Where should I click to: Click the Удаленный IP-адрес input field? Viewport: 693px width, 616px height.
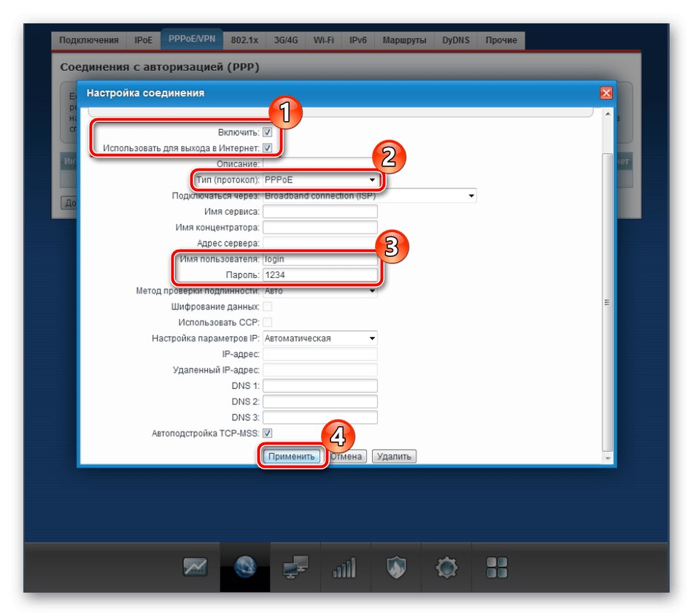pyautogui.click(x=320, y=370)
